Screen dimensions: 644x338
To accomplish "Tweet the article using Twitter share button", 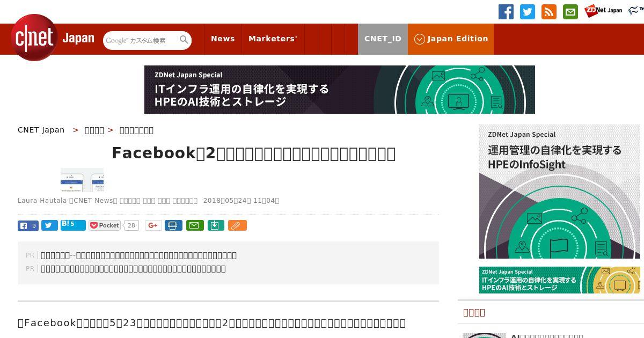I will [x=49, y=225].
